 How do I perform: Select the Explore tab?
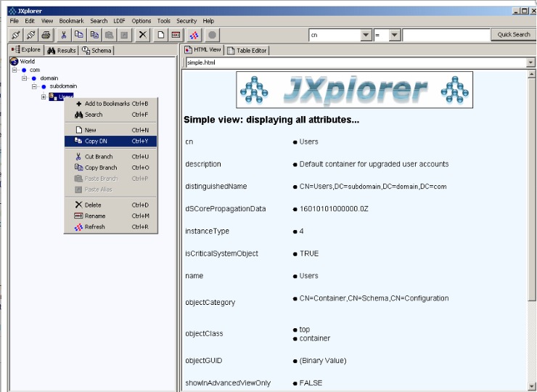[x=26, y=49]
